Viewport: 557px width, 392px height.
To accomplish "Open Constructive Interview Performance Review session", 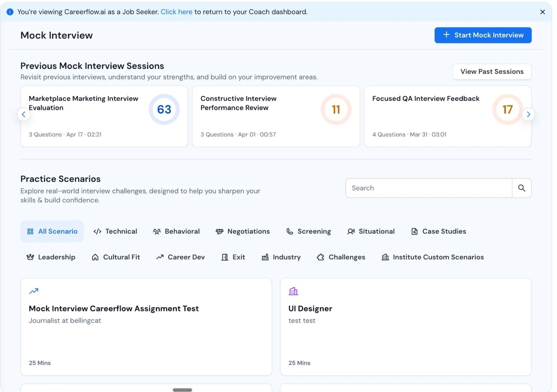I will coord(276,116).
